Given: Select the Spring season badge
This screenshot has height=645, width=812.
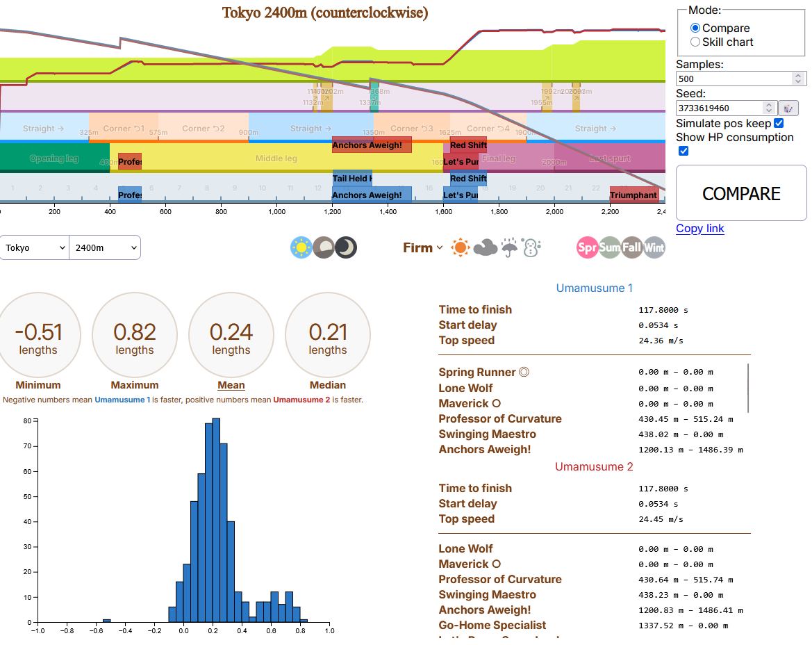Looking at the screenshot, I should click(x=587, y=247).
